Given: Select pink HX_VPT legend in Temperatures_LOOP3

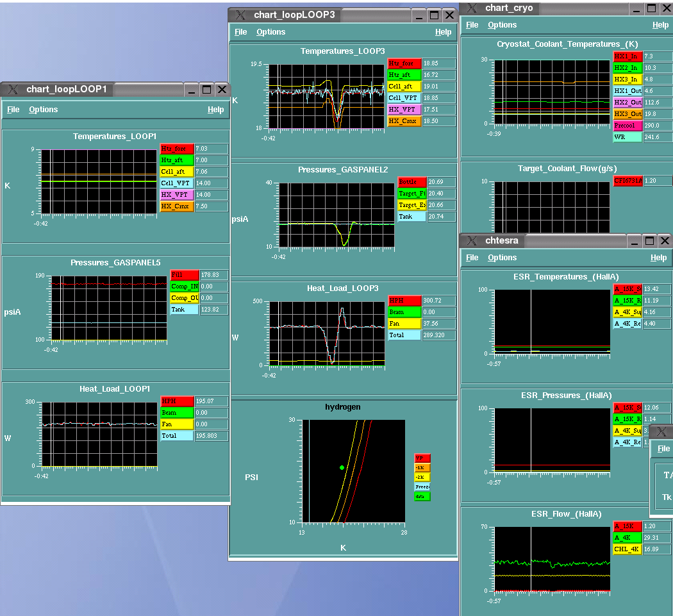Looking at the screenshot, I should point(404,110).
